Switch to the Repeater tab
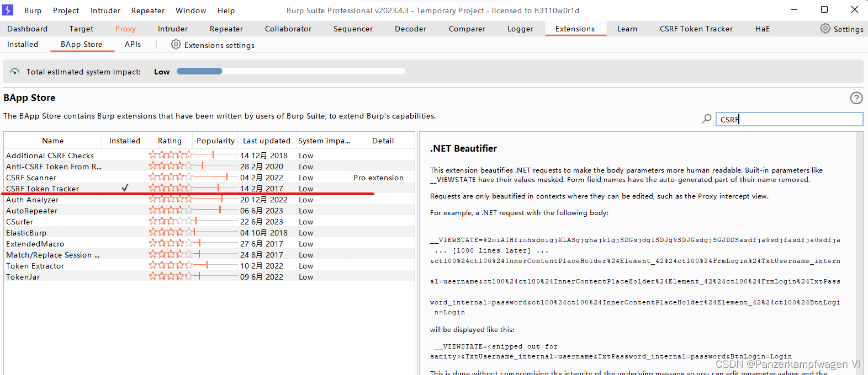 226,29
